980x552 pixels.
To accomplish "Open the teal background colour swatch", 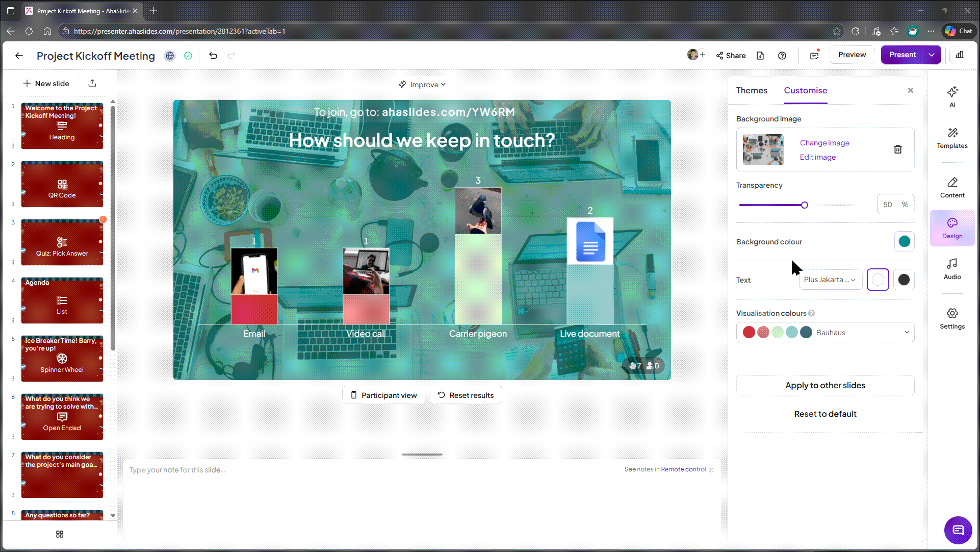I will pos(904,241).
